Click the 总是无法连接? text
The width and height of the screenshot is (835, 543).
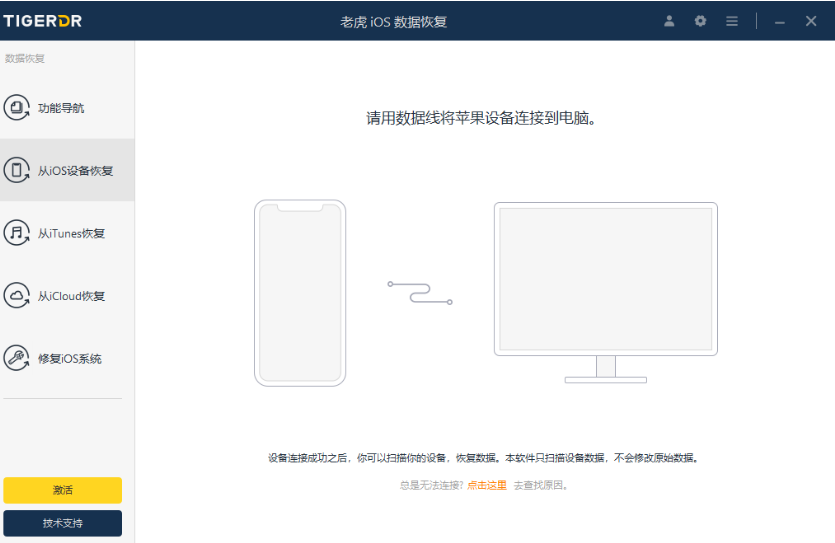point(432,485)
